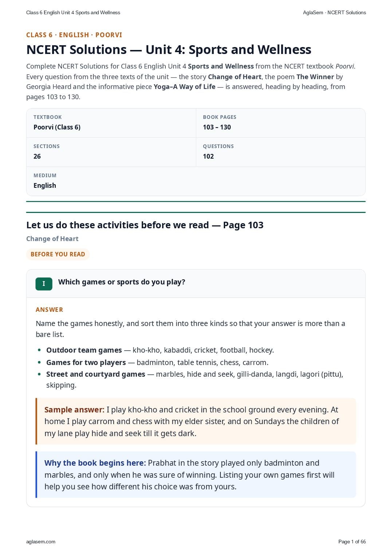Click the QUESTIONS 102 info cell

click(281, 152)
